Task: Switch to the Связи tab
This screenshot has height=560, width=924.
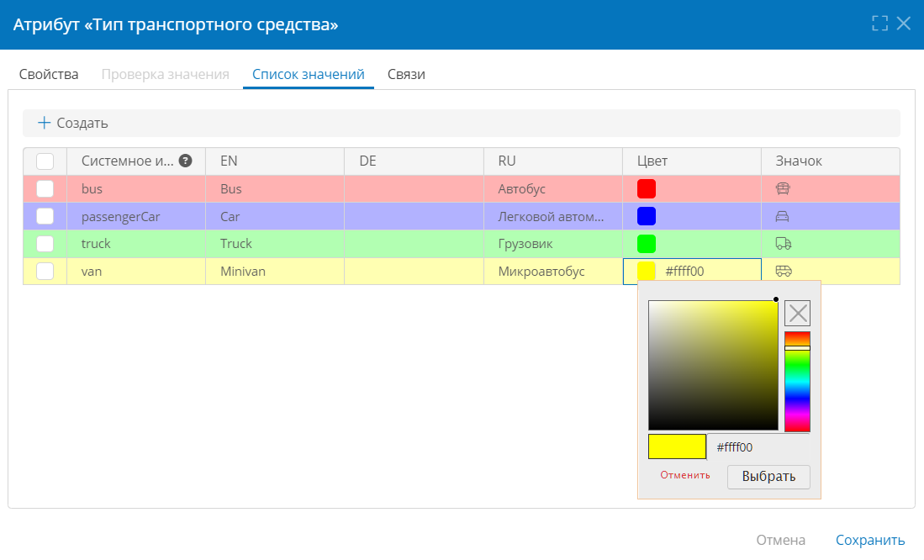Action: 406,74
